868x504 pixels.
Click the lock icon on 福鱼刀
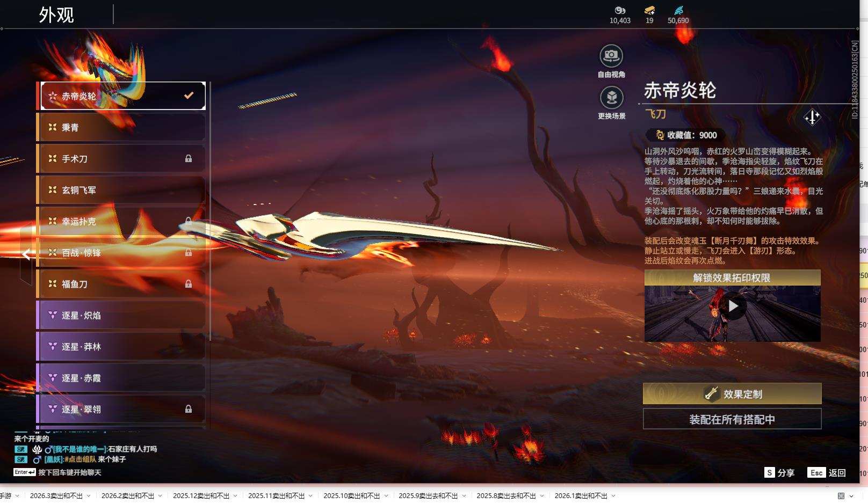point(189,284)
